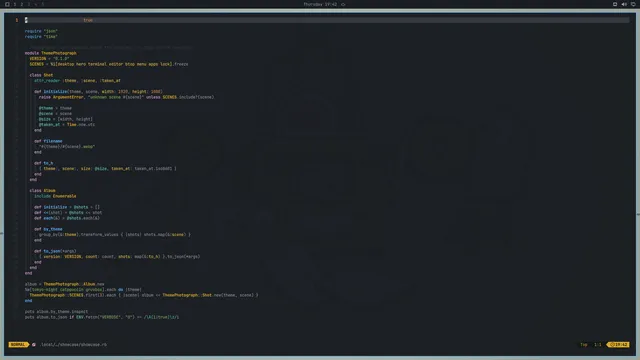
Task: Click the def initialize line with width and height
Action: 98,91
